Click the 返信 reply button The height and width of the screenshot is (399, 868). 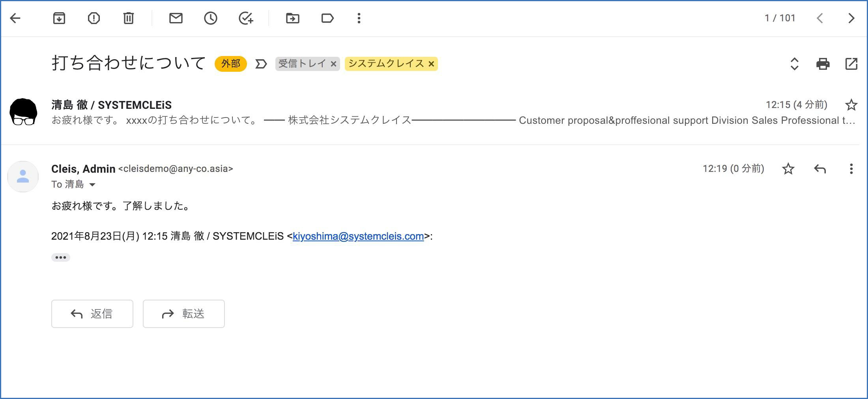coord(92,314)
